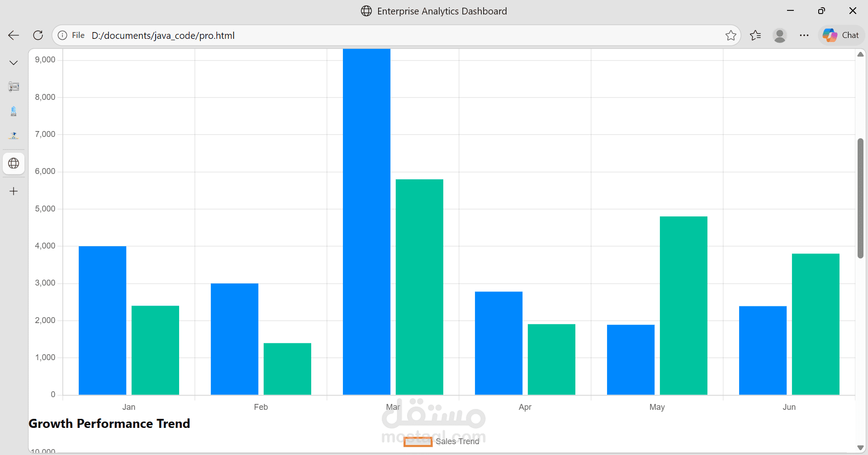Toggle the Sales Trend legend swatch
This screenshot has height=455, width=868.
click(x=418, y=442)
